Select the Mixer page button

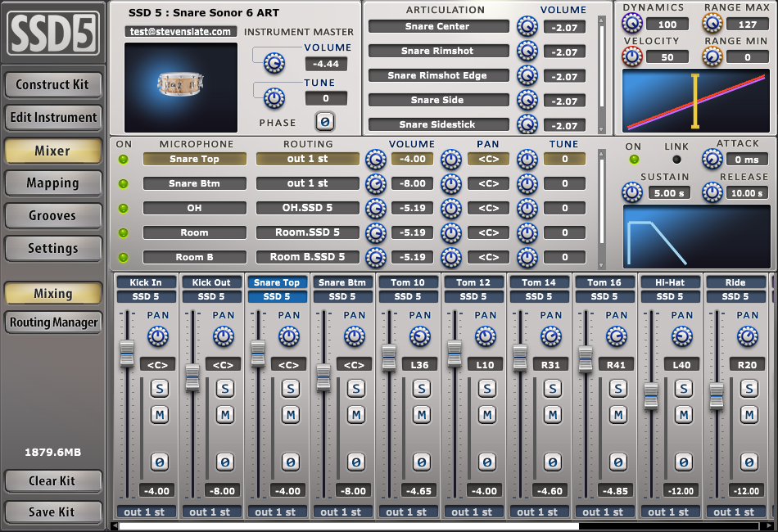pyautogui.click(x=53, y=151)
